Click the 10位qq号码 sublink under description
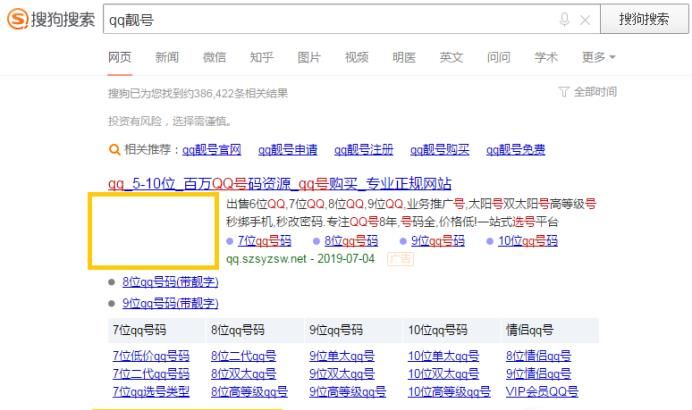 click(x=528, y=241)
